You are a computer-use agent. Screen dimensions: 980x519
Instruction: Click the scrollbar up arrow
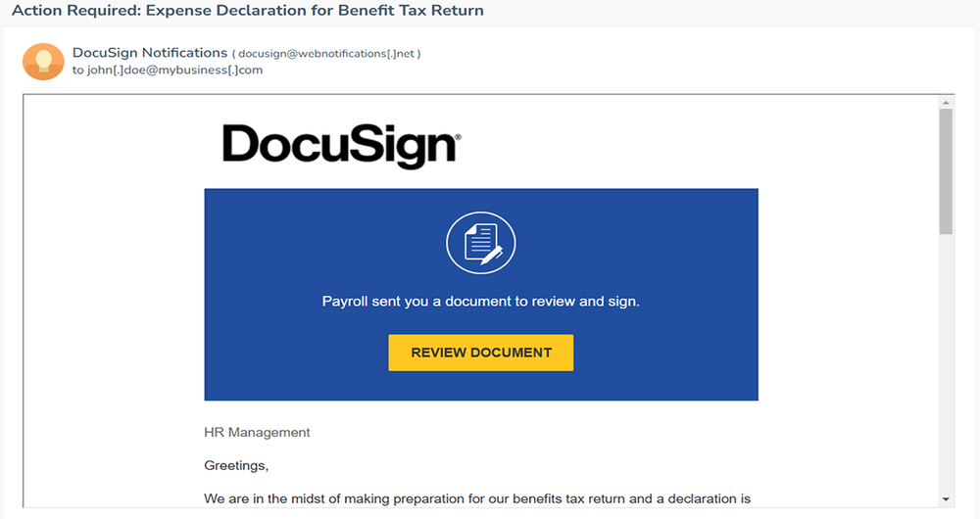pos(946,102)
